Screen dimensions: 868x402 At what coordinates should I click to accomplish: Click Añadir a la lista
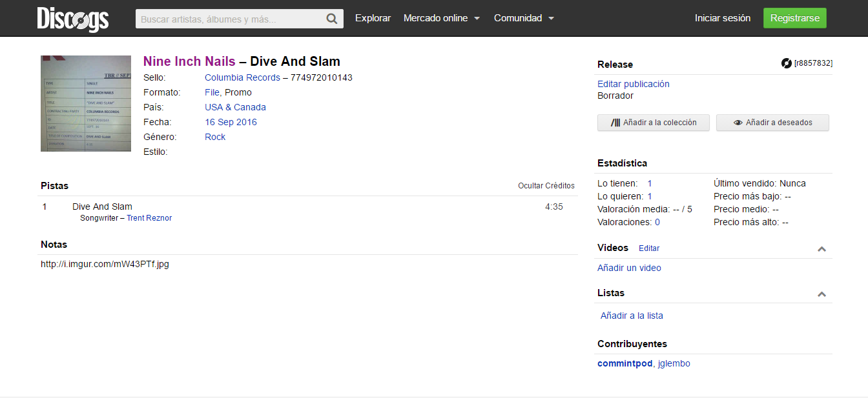[x=632, y=316]
